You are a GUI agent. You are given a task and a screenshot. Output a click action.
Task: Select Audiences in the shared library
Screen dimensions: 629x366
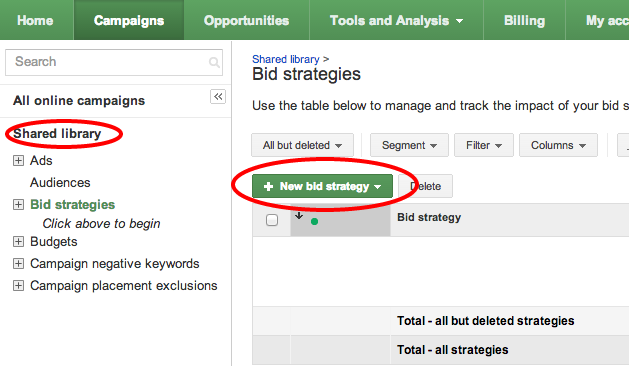click(x=60, y=183)
